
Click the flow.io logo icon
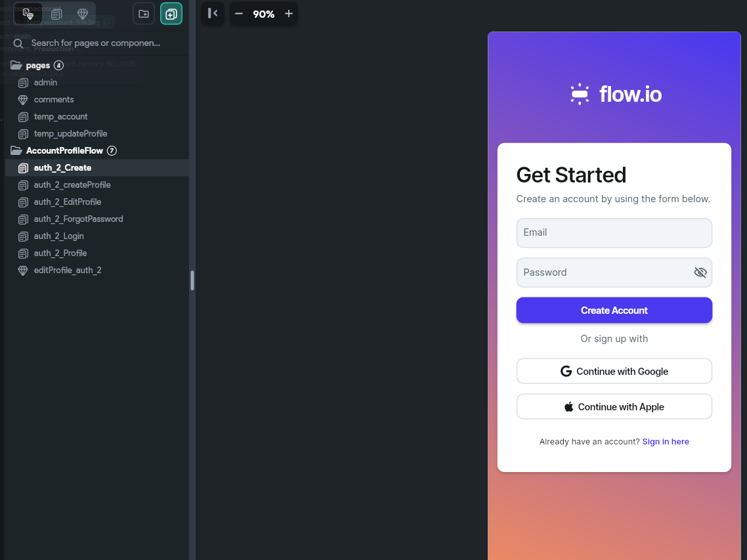tap(580, 94)
